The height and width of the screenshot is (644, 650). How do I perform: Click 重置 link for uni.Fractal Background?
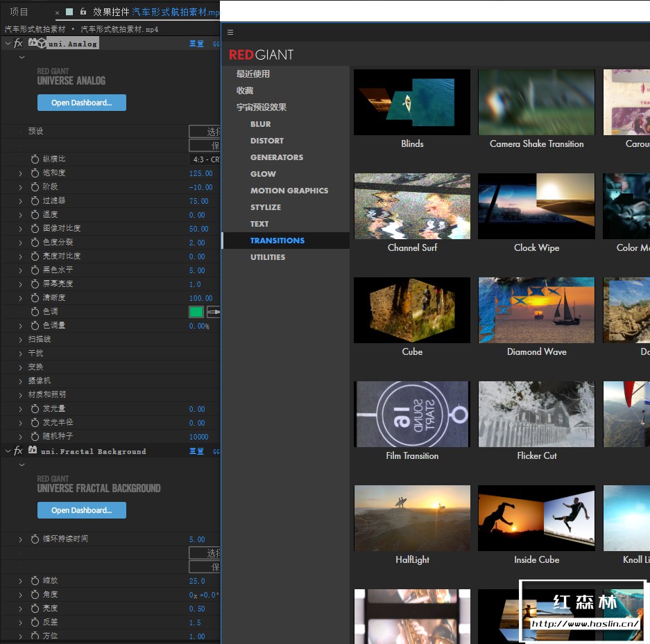[x=196, y=451]
